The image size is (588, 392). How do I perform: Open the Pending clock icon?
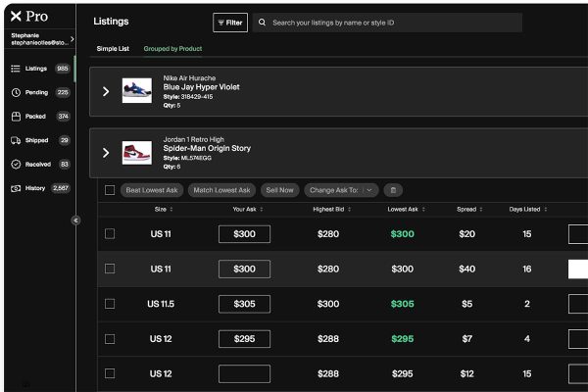pos(16,92)
